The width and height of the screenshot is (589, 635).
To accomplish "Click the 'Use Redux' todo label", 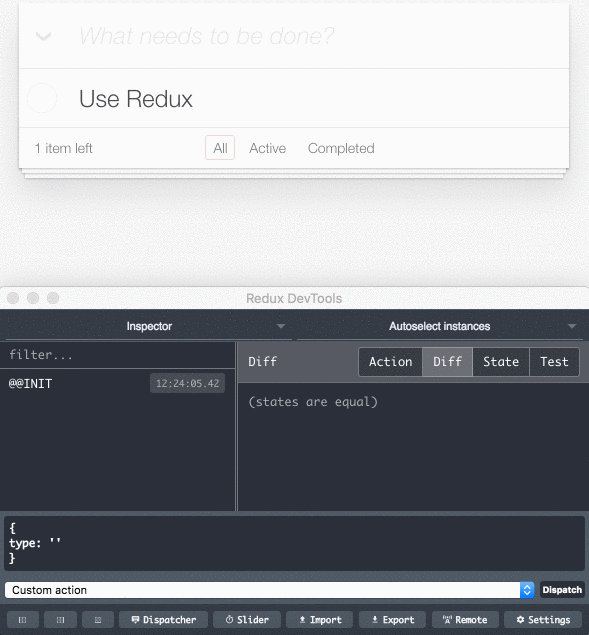I will 136,99.
